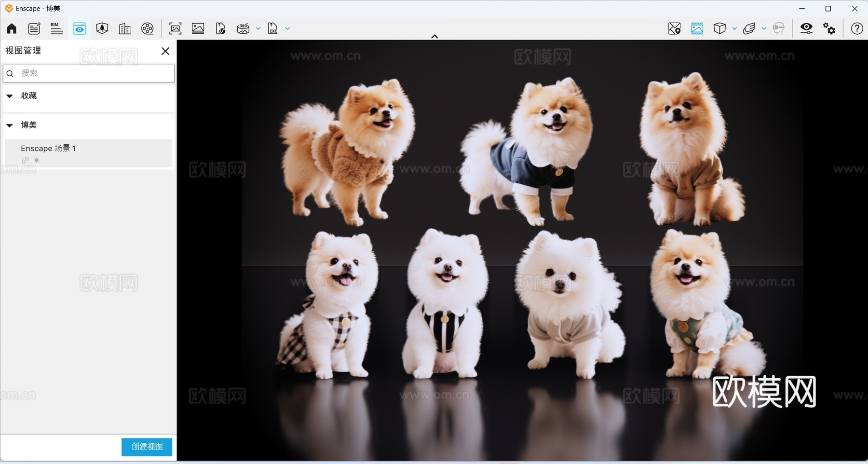Open the Video Editor film reel icon
The width and height of the screenshot is (868, 464).
pos(148,28)
